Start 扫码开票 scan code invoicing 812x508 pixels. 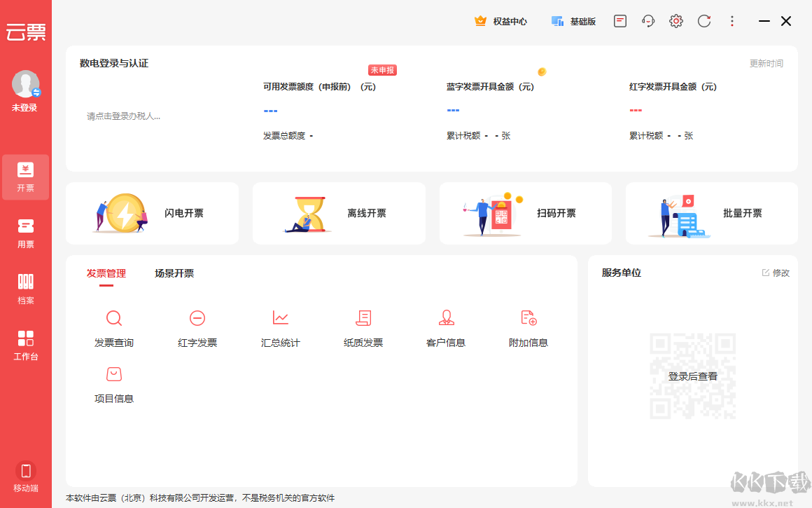pos(526,213)
